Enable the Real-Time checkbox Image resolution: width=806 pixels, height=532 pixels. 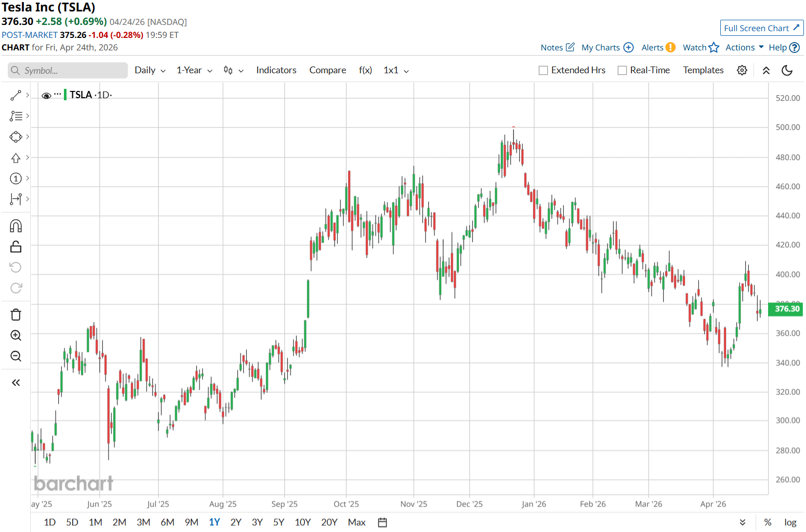(x=622, y=70)
